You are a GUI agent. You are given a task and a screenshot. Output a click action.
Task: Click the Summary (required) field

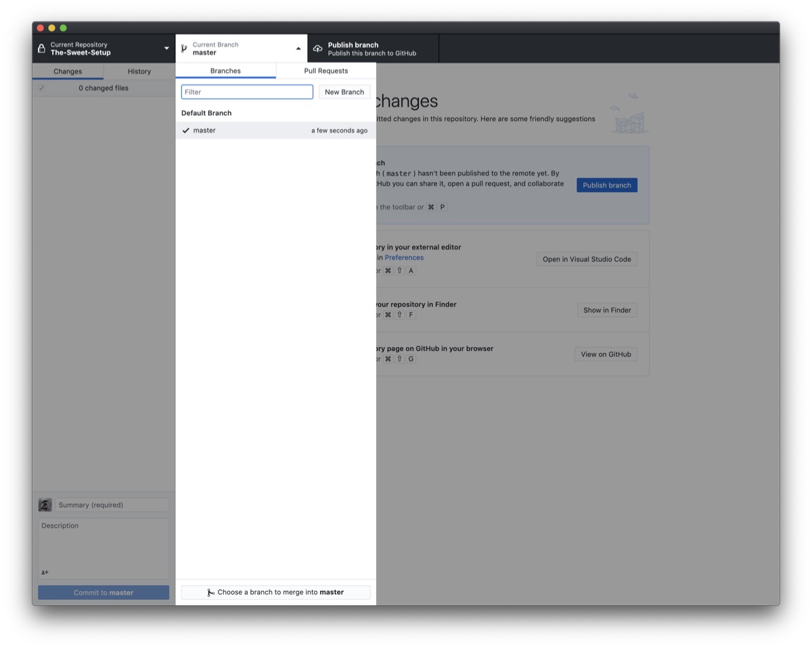tap(112, 505)
